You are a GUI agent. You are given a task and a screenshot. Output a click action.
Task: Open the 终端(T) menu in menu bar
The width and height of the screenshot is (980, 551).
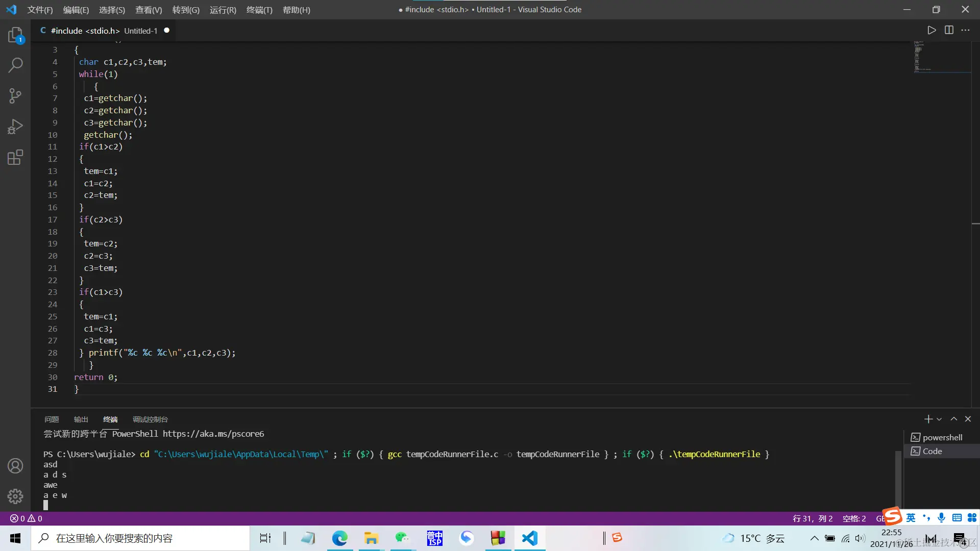[x=259, y=10]
